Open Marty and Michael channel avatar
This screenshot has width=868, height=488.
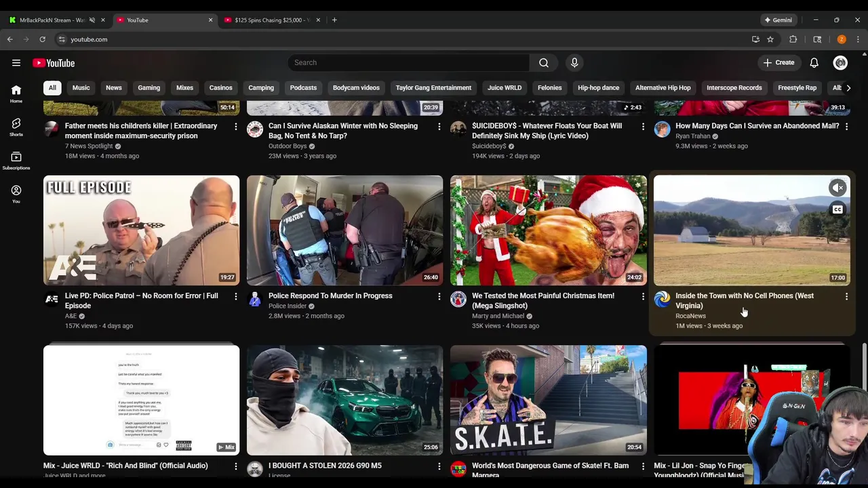pyautogui.click(x=458, y=299)
